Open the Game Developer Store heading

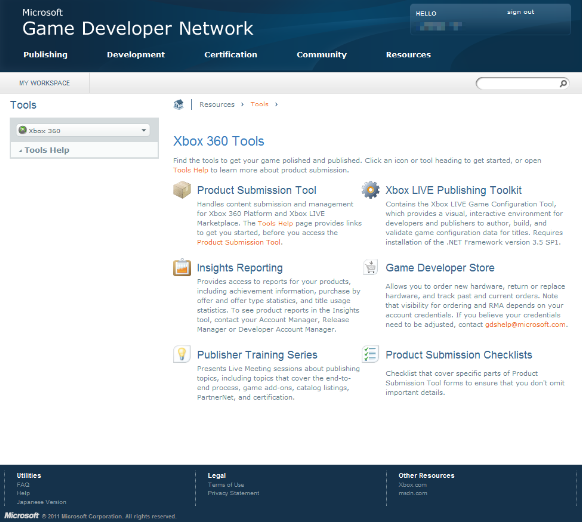pyautogui.click(x=440, y=268)
